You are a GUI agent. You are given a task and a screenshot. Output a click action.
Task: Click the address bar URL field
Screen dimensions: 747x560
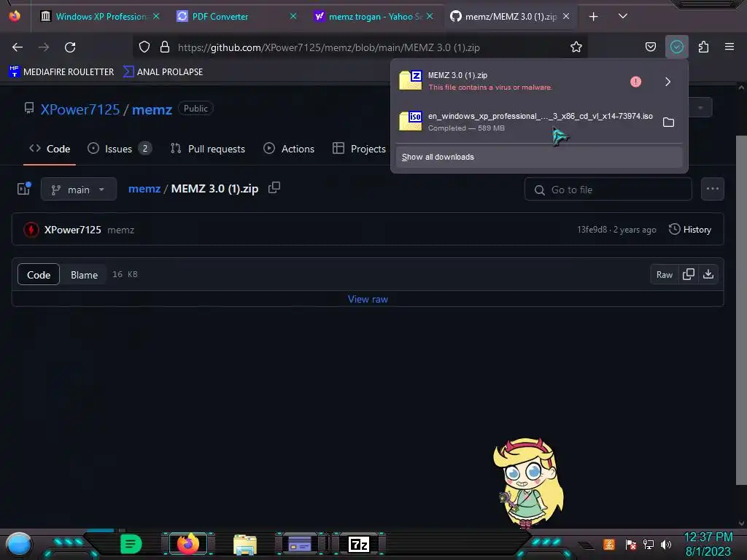point(360,47)
